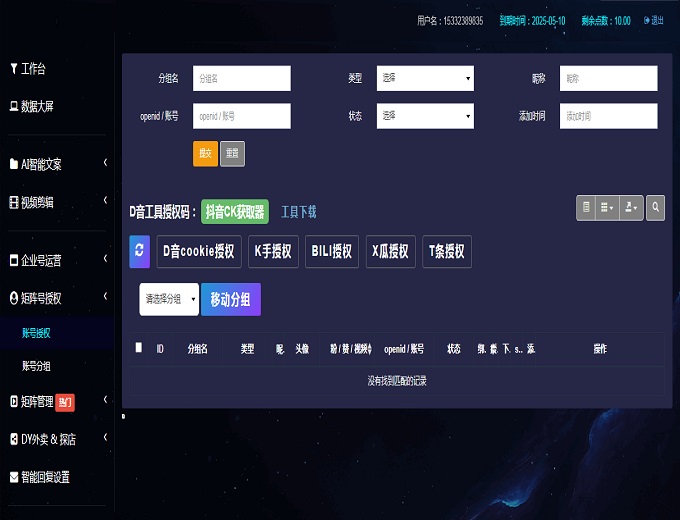680x520 pixels.
Task: Open the export data icon dropdown
Action: point(631,207)
